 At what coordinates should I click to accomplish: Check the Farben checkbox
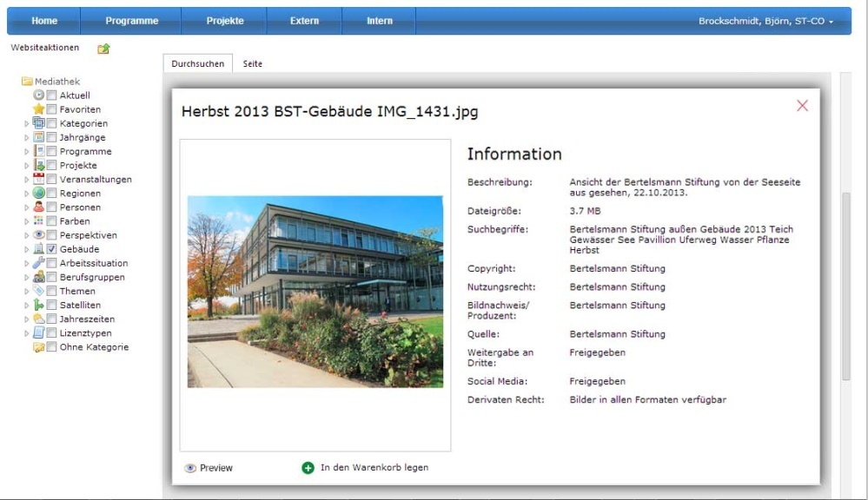click(x=51, y=220)
